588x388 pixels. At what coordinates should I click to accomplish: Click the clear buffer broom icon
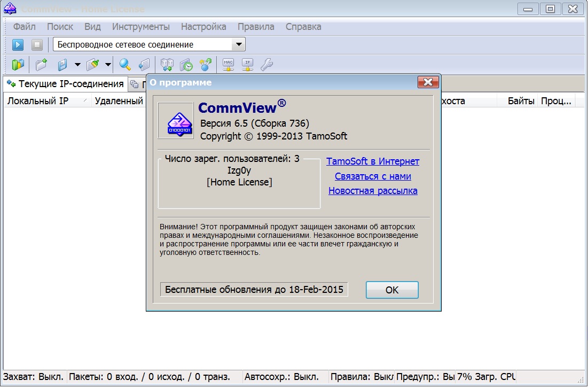(92, 65)
